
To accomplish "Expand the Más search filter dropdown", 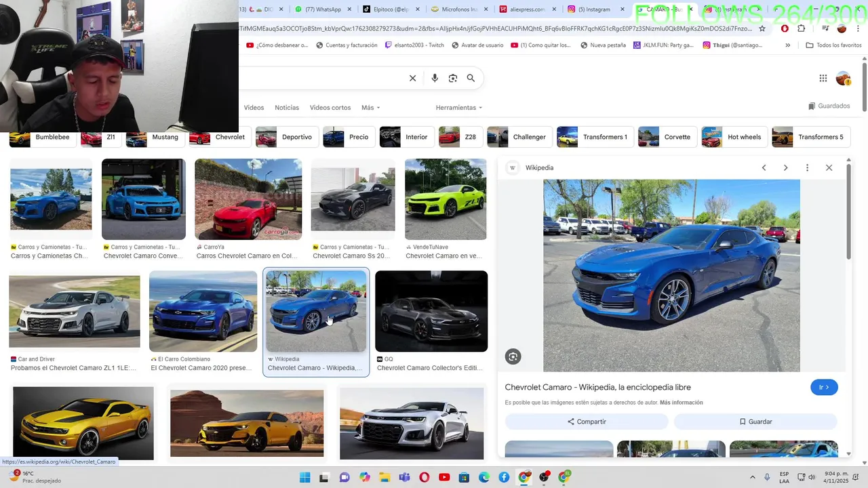I will pos(371,108).
